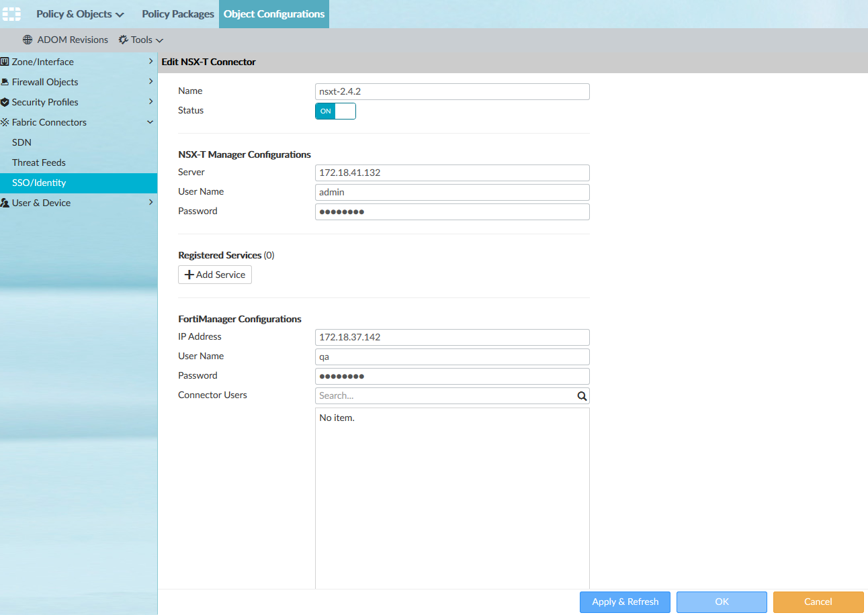Image resolution: width=868 pixels, height=615 pixels.
Task: Click the Connector Users search magnifier icon
Action: 582,396
